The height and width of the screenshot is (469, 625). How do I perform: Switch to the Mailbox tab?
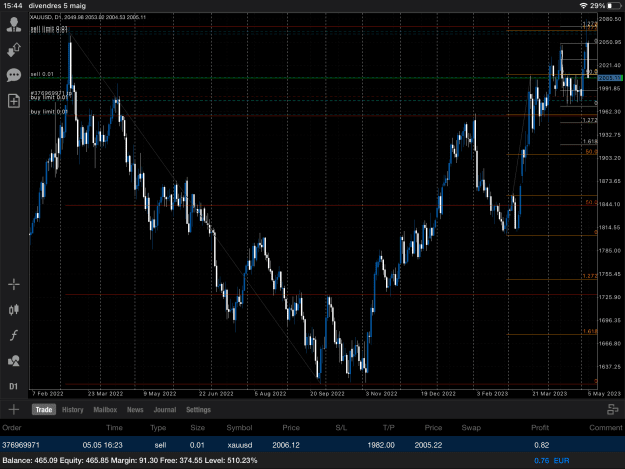(x=105, y=410)
